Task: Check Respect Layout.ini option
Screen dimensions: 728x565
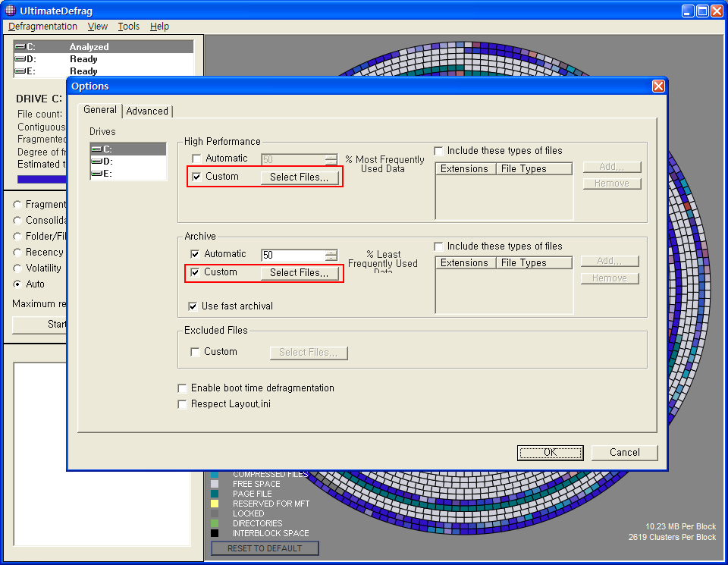Action: point(183,404)
